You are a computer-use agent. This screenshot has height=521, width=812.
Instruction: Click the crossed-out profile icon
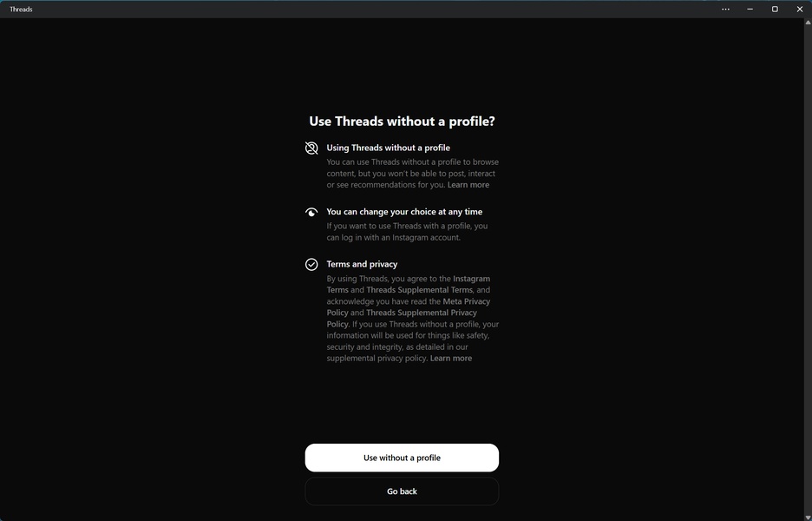coord(311,148)
